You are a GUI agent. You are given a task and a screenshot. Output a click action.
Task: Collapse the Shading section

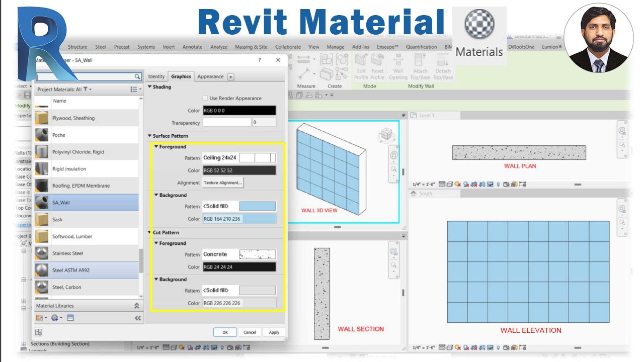point(149,87)
